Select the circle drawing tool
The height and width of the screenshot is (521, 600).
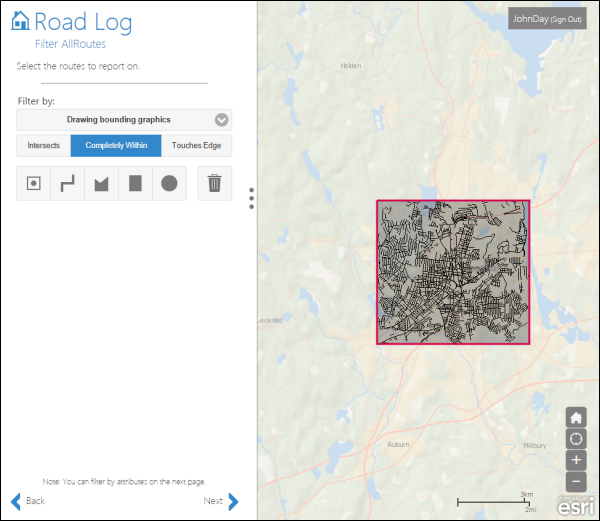click(169, 184)
